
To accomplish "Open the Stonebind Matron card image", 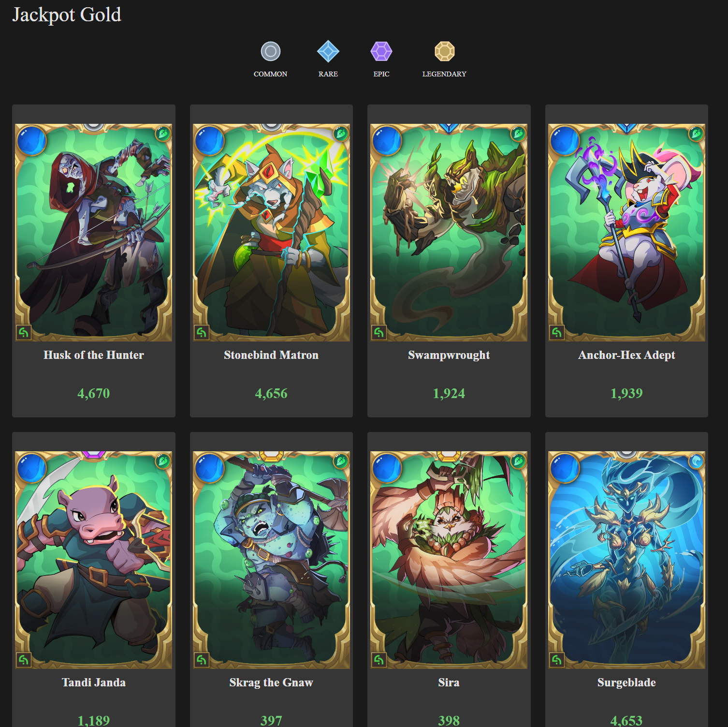I will click(x=271, y=232).
